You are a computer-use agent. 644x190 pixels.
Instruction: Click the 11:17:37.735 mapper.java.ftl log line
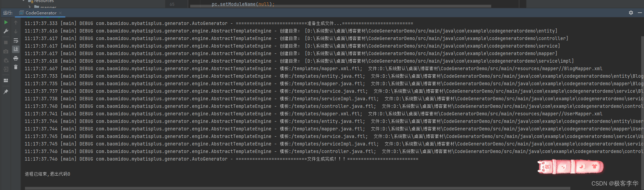click(x=334, y=84)
